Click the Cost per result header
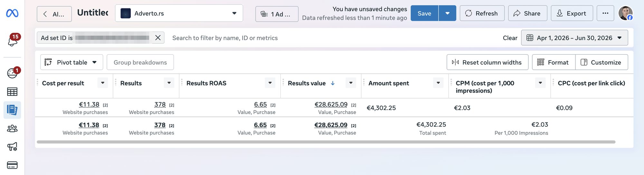The height and width of the screenshot is (175, 644). 63,83
